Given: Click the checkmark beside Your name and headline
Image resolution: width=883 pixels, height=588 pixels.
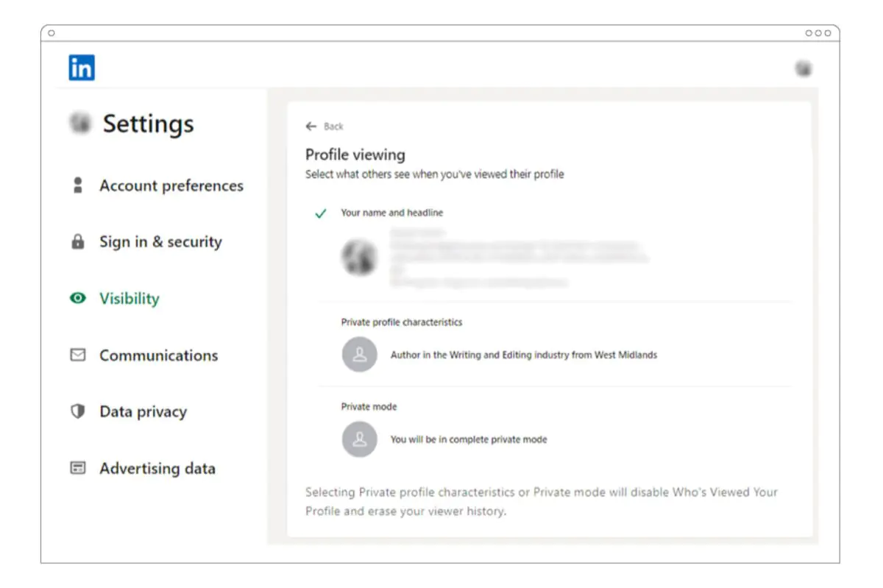Looking at the screenshot, I should pos(319,213).
